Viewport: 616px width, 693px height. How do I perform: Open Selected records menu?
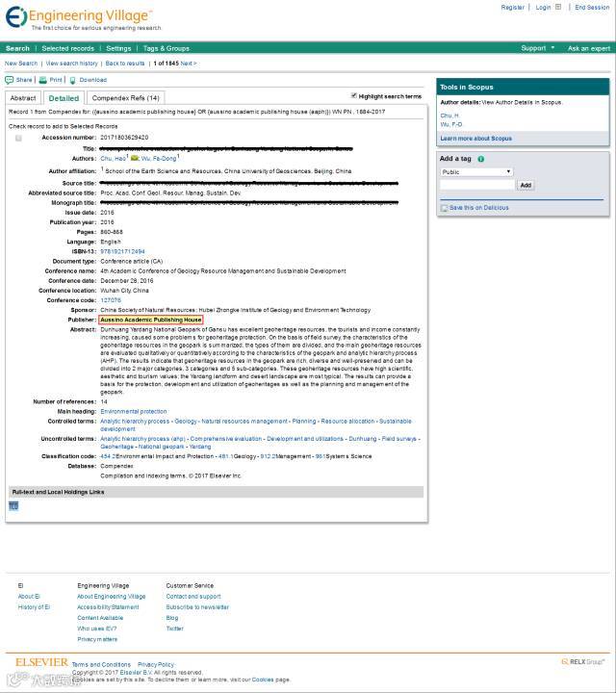click(67, 48)
